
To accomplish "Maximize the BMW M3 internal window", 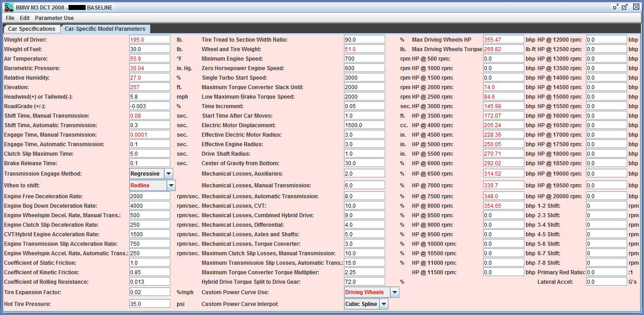I will pyautogui.click(x=625, y=7).
